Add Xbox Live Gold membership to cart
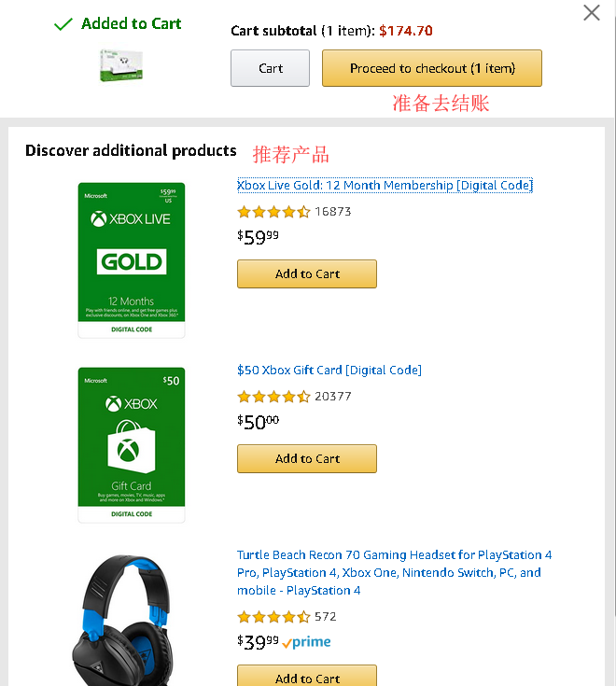Image resolution: width=616 pixels, height=686 pixels. pos(306,273)
